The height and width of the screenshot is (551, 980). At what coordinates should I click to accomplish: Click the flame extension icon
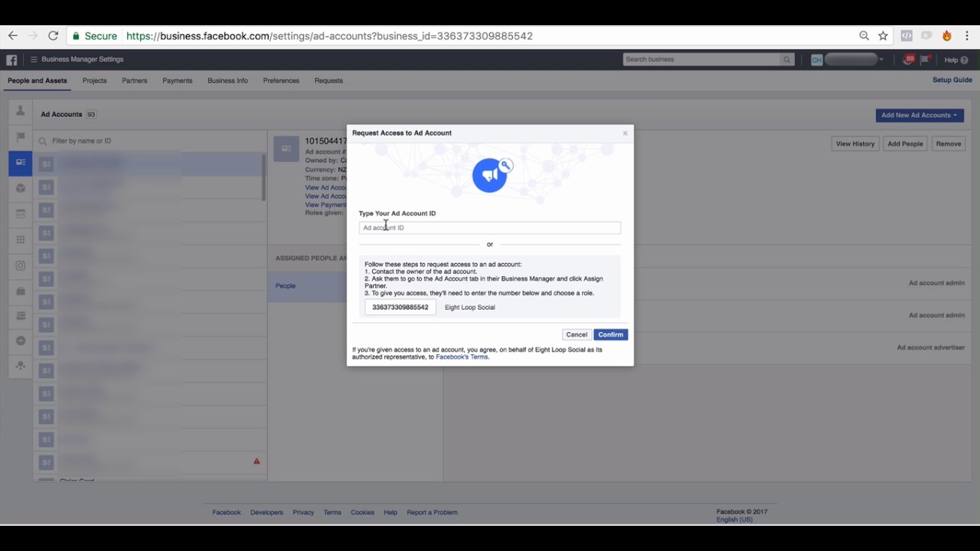click(947, 36)
